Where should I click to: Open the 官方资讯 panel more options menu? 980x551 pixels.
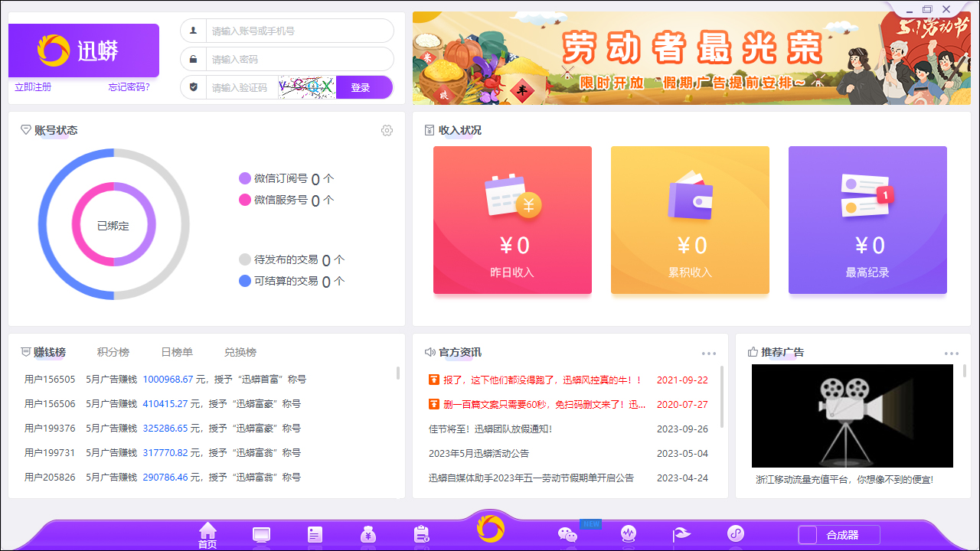[708, 353]
